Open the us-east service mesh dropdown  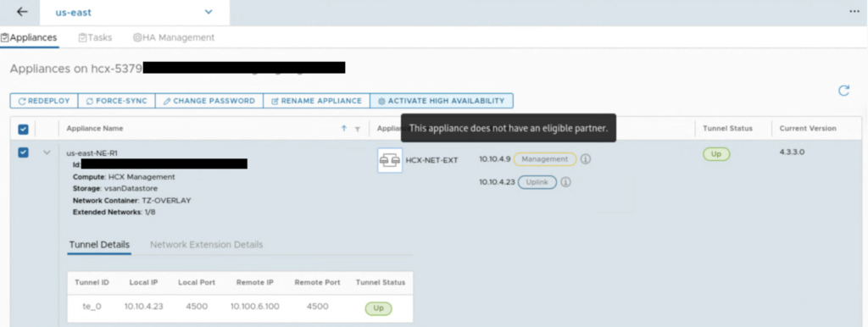point(135,12)
